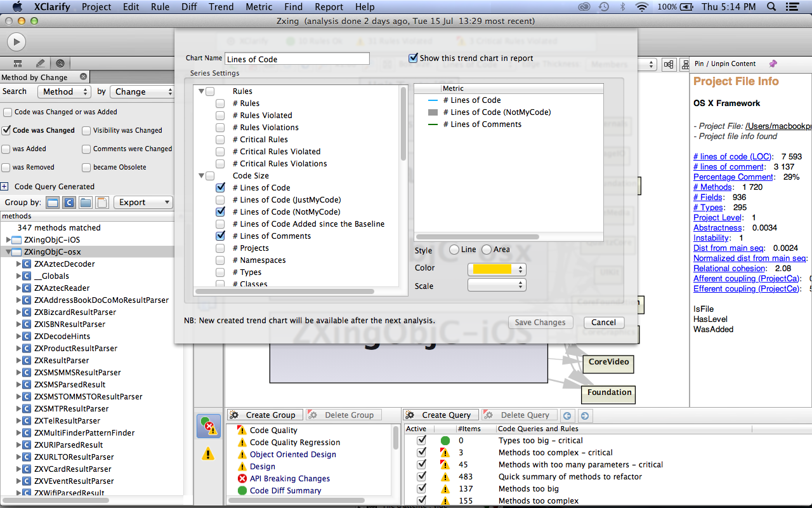Click the Chart Name input field

click(x=297, y=59)
